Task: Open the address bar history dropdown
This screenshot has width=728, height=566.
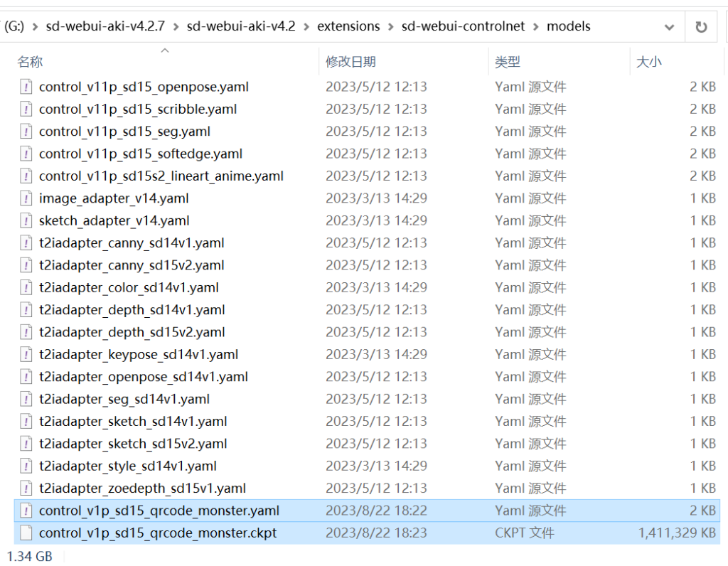Action: pyautogui.click(x=669, y=27)
